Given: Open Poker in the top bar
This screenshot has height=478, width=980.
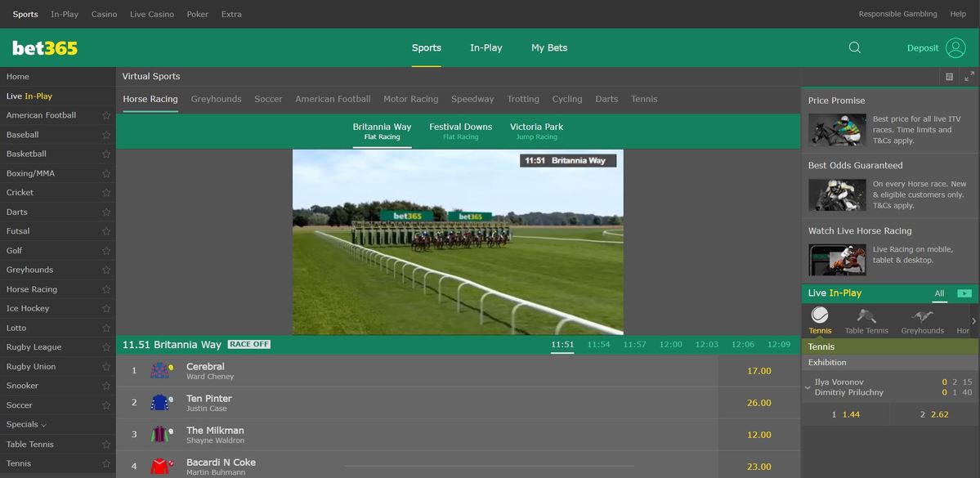Looking at the screenshot, I should tap(198, 14).
